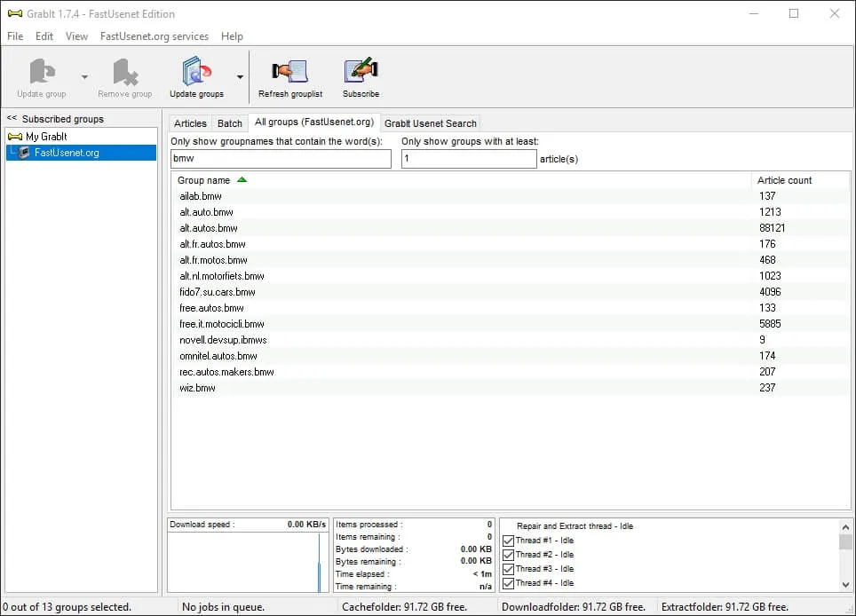Viewport: 856px width, 616px height.
Task: Click the Extractfolder free space status
Action: (x=725, y=607)
